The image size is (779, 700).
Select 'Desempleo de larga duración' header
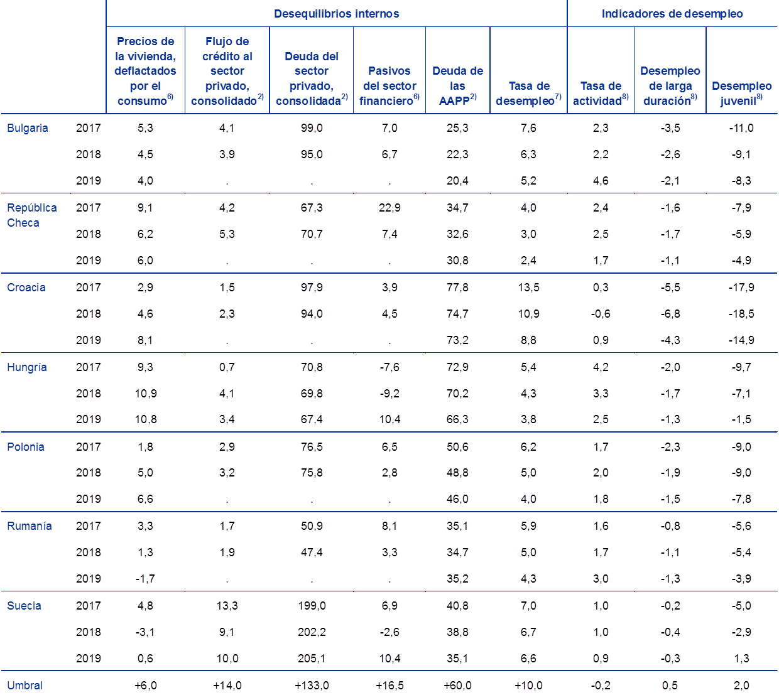tap(670, 86)
